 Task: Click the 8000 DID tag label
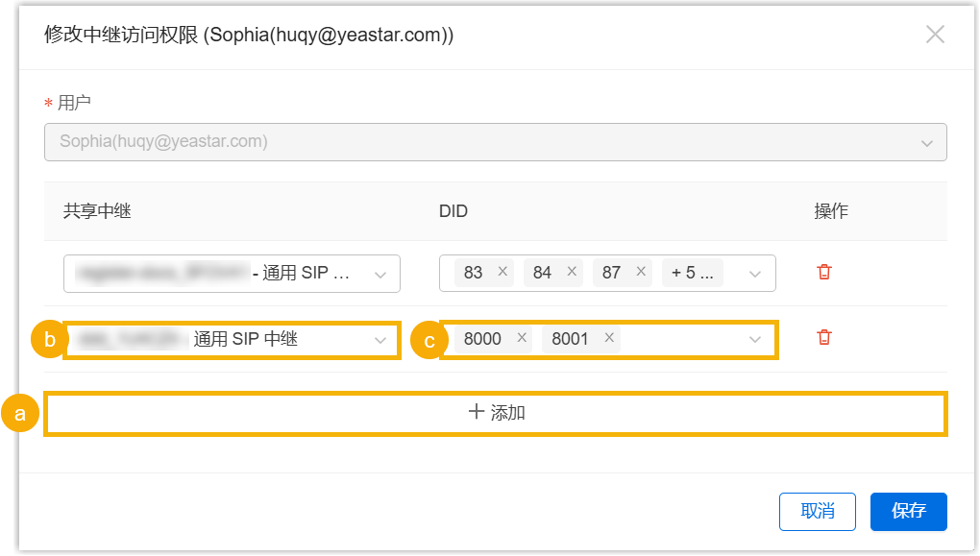coord(482,338)
